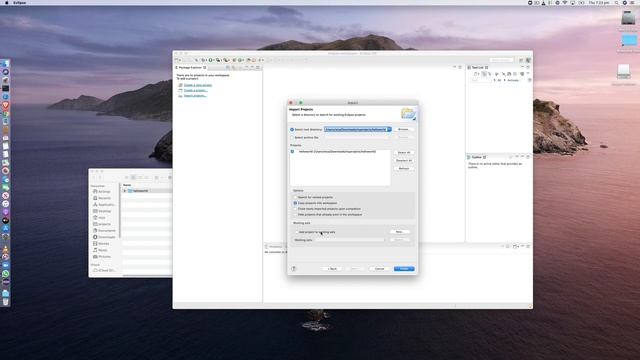Screen dimensions: 640x360
Task: Open Recents in Finder sidebar
Action: coord(102,198)
